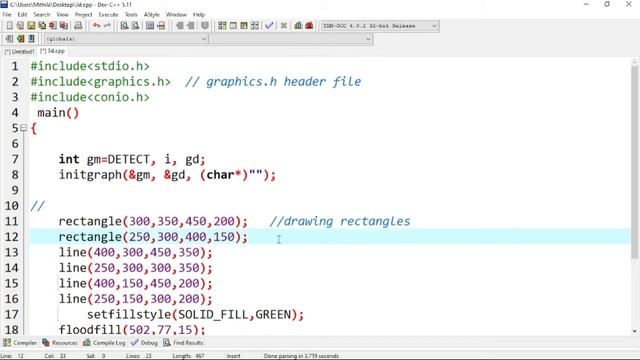This screenshot has width=640, height=360.
Task: Open the Find Results bottom tab
Action: (x=183, y=343)
